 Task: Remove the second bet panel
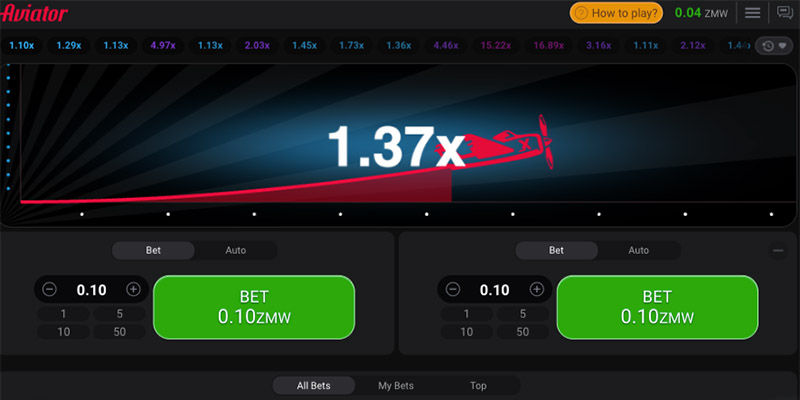tap(778, 250)
